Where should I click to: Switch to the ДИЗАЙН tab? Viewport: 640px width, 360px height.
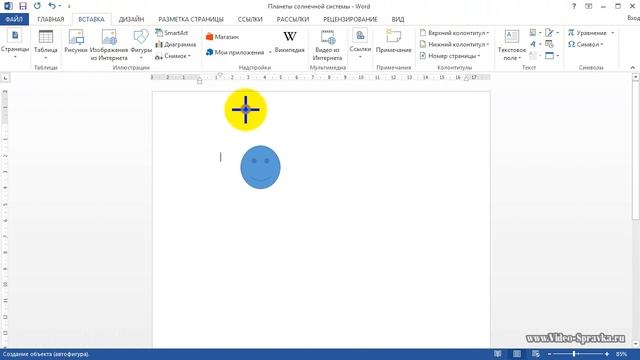tap(131, 19)
